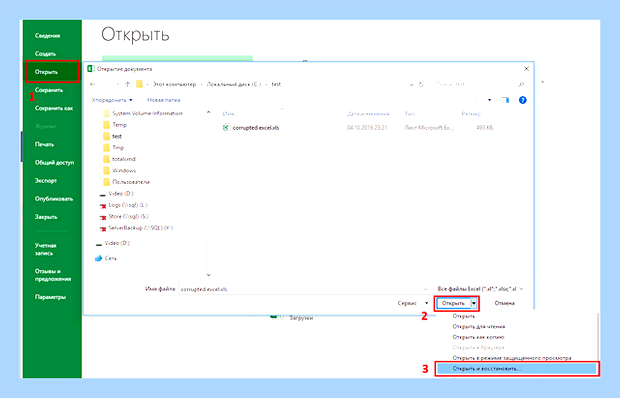
Task: Click the Новая папка button
Action: click(164, 100)
